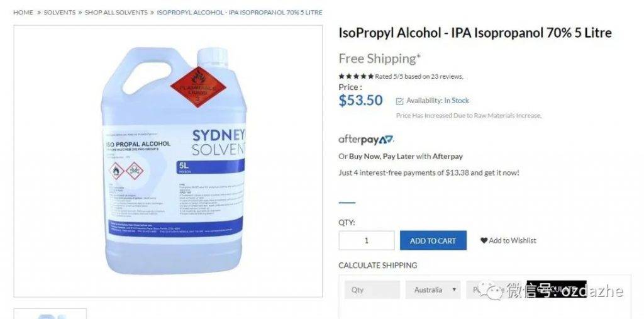Select the small product thumbnail below image
Image resolution: width=644 pixels, height=319 pixels.
tap(50, 314)
